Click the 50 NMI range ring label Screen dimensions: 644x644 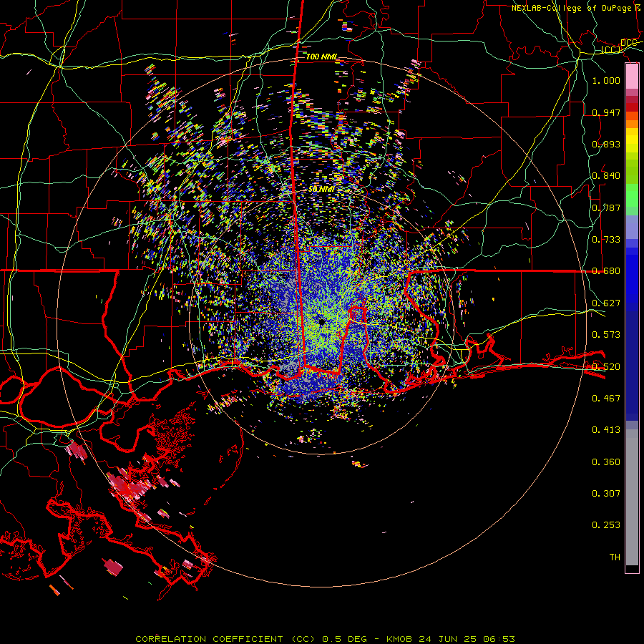click(x=321, y=189)
